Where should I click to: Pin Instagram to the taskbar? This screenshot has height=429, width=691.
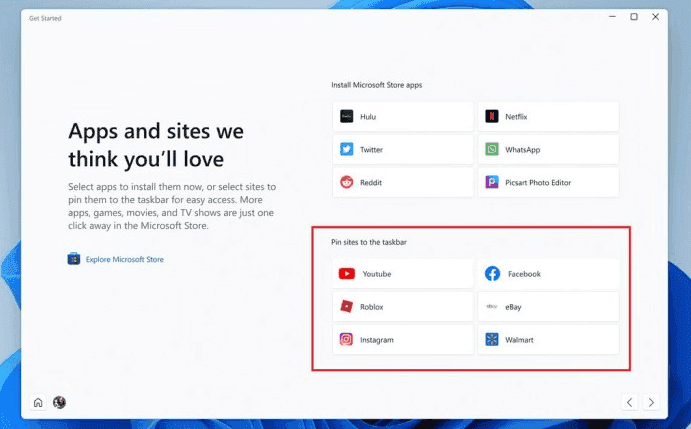click(403, 339)
